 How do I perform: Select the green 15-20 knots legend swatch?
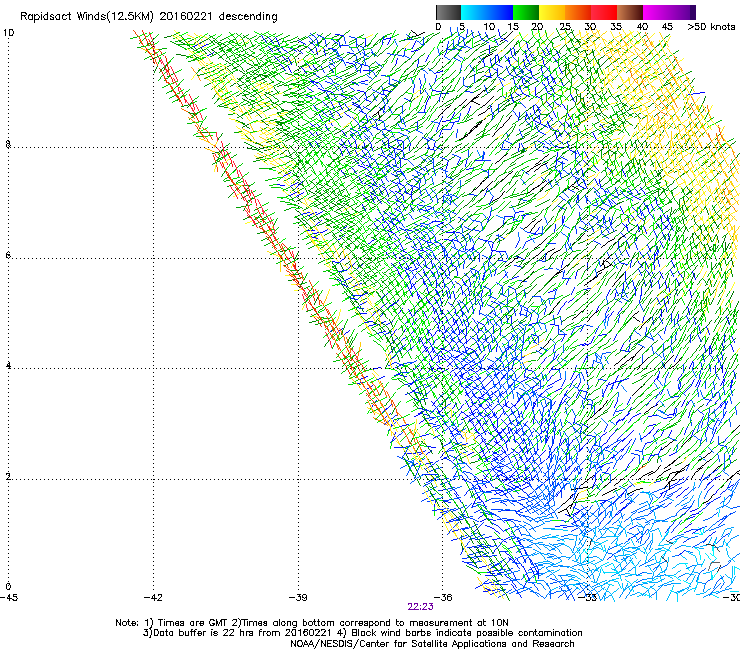tap(526, 12)
